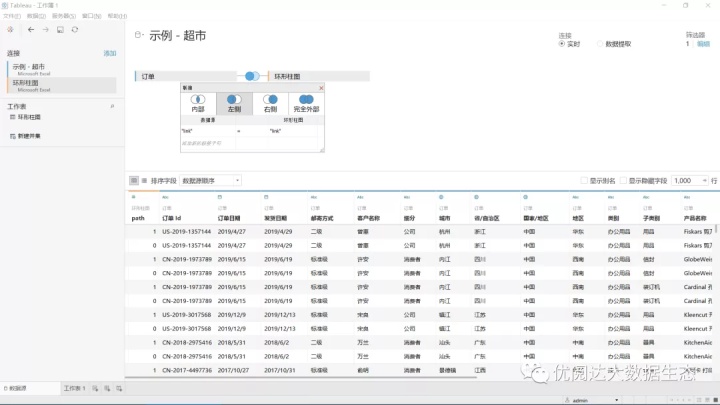Open the 帮助 menu
The width and height of the screenshot is (720, 405).
[x=117, y=16]
